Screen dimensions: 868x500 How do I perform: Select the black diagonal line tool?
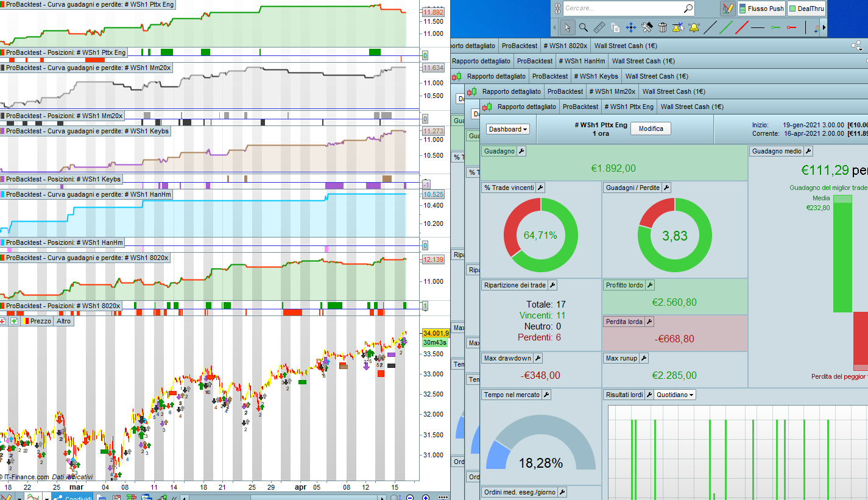[x=710, y=27]
